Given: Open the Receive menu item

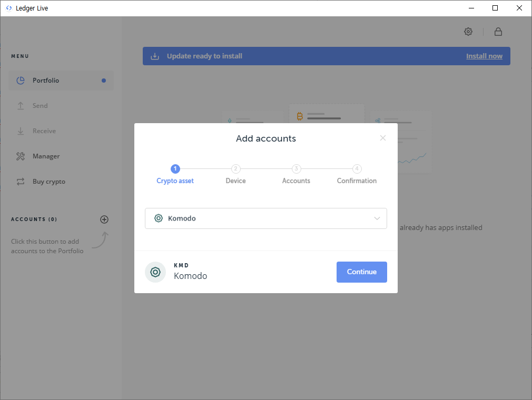Looking at the screenshot, I should pyautogui.click(x=61, y=131).
